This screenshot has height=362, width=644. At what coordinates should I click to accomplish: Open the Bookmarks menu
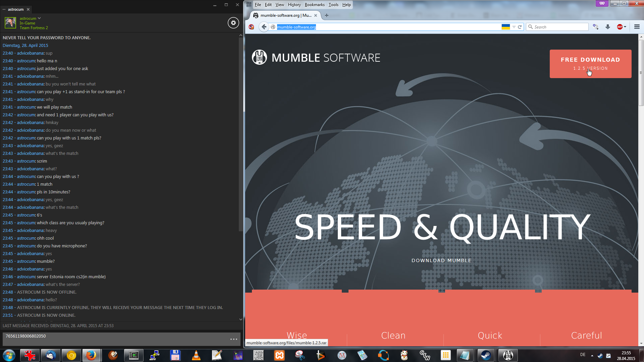314,5
